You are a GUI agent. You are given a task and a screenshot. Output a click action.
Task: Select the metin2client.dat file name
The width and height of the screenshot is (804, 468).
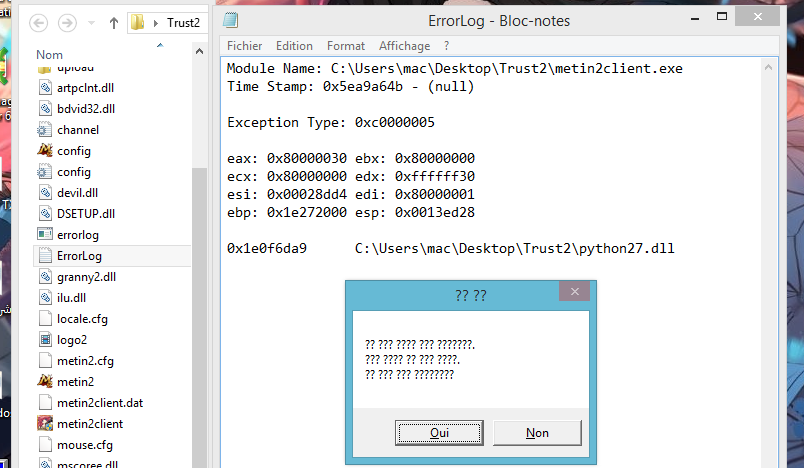(100, 403)
